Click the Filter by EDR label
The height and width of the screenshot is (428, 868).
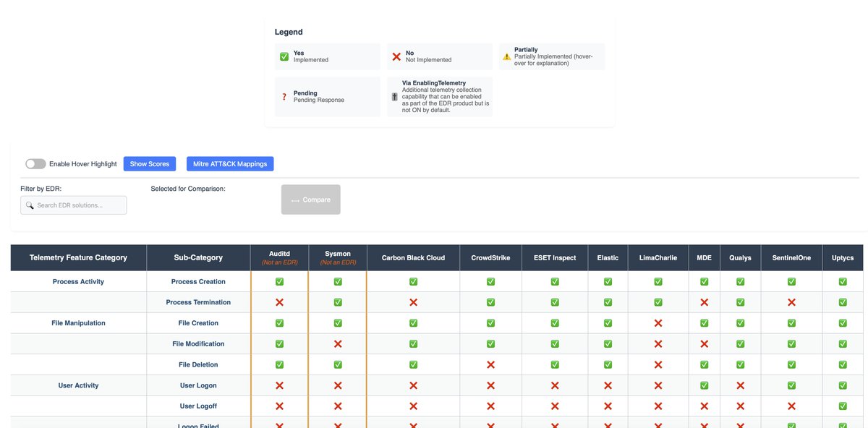tap(41, 189)
